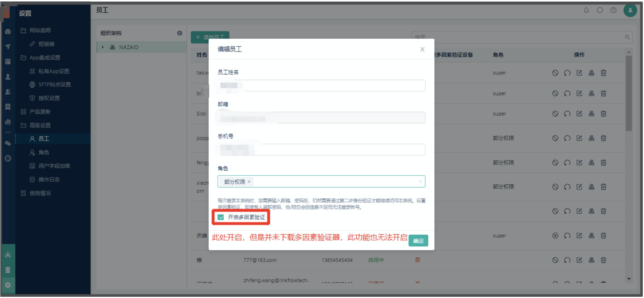The image size is (644, 298).
Task: Click the organization icon in feng row
Action: (x=591, y=163)
